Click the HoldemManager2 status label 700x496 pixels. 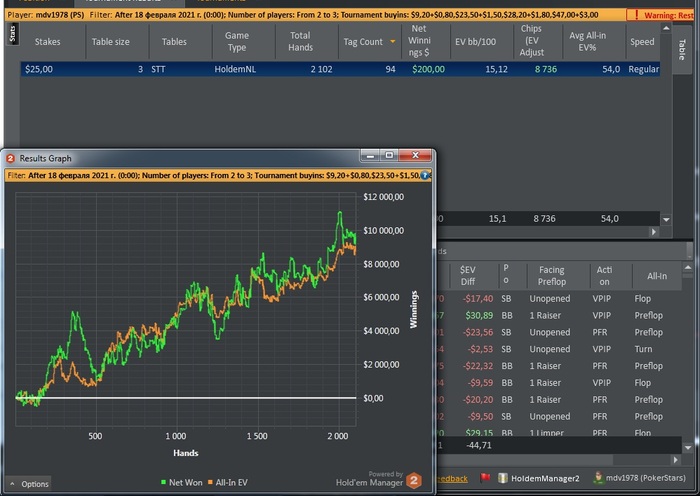(545, 478)
